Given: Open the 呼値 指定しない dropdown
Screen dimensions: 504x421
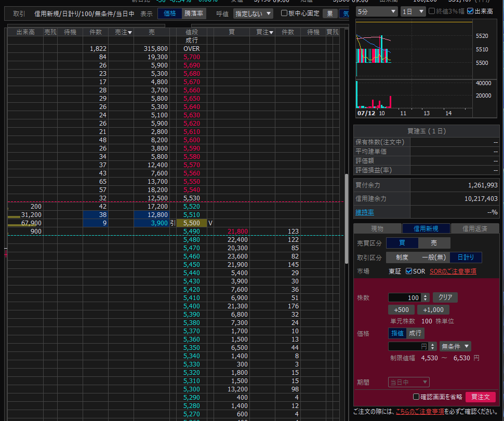Looking at the screenshot, I should click(x=253, y=13).
